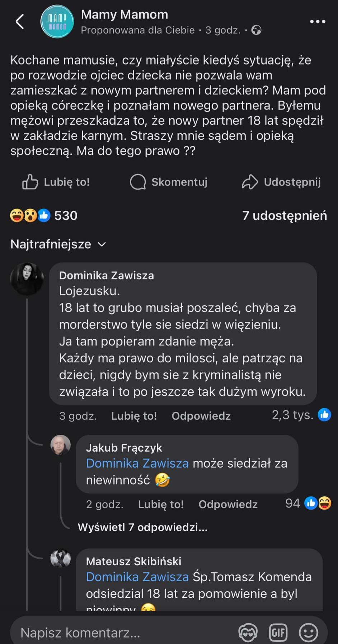Image resolution: width=338 pixels, height=644 pixels.
Task: View 2,3 tys. reactions on the comment
Action: coord(301,415)
